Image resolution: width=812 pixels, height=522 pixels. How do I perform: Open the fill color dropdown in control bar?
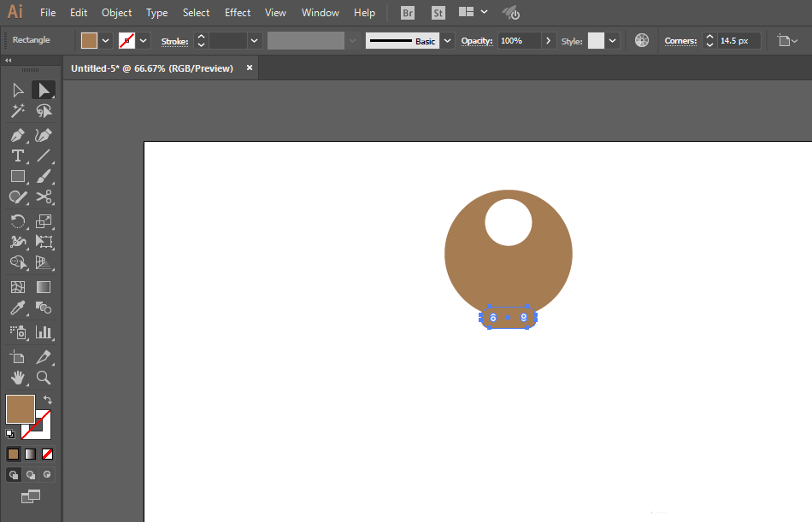106,41
